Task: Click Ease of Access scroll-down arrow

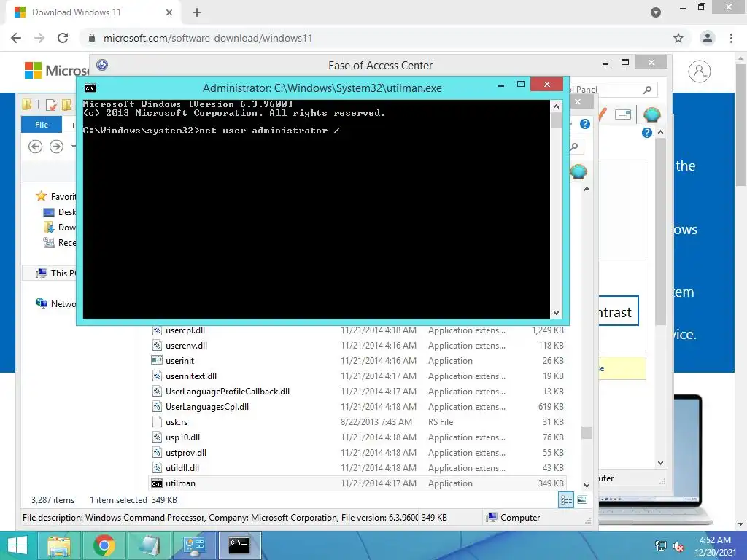Action: pyautogui.click(x=660, y=463)
